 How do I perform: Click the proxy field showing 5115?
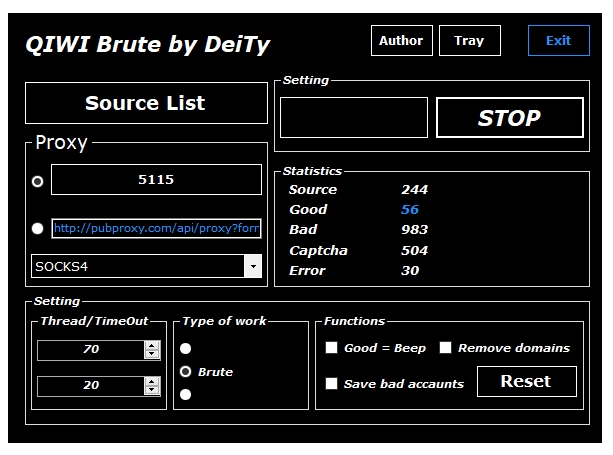[156, 180]
